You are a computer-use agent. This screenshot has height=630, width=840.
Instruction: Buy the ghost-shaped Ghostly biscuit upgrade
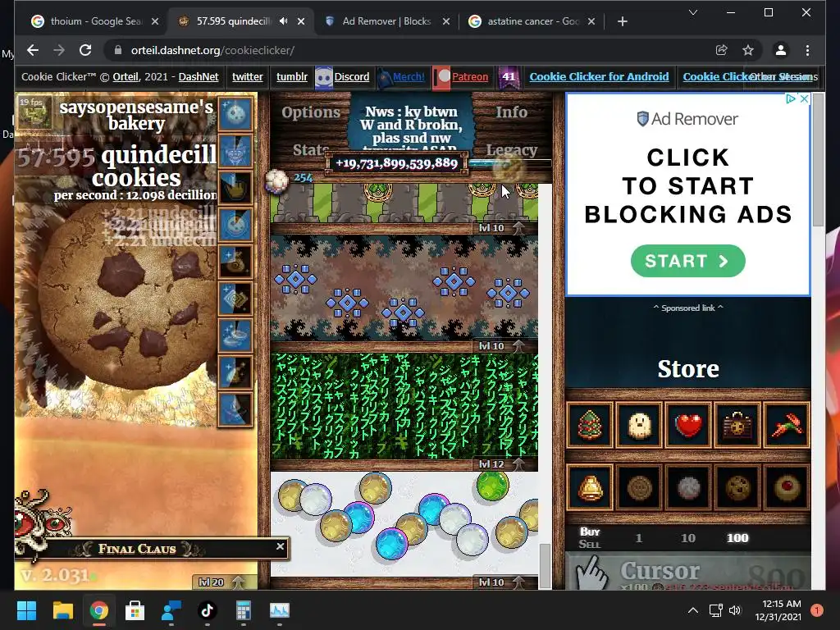tap(639, 426)
